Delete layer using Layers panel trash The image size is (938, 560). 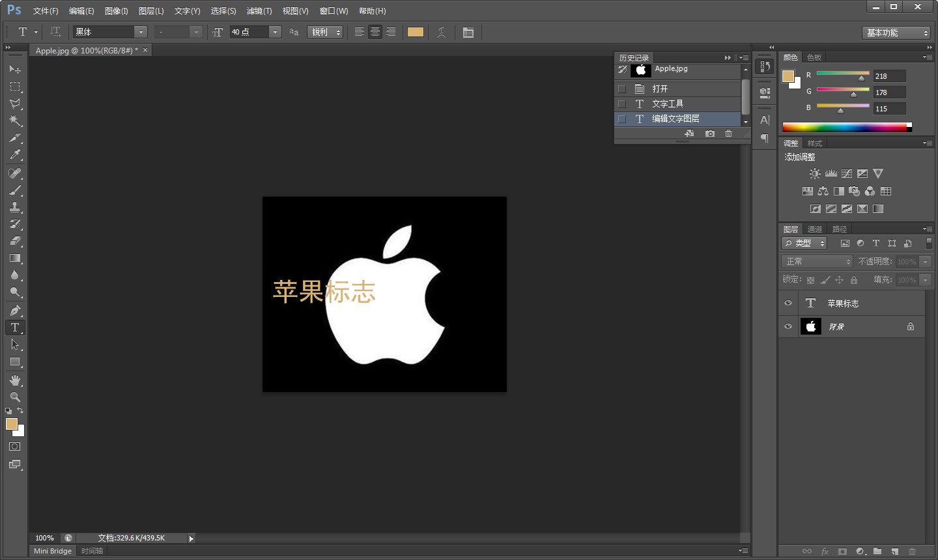pos(912,552)
